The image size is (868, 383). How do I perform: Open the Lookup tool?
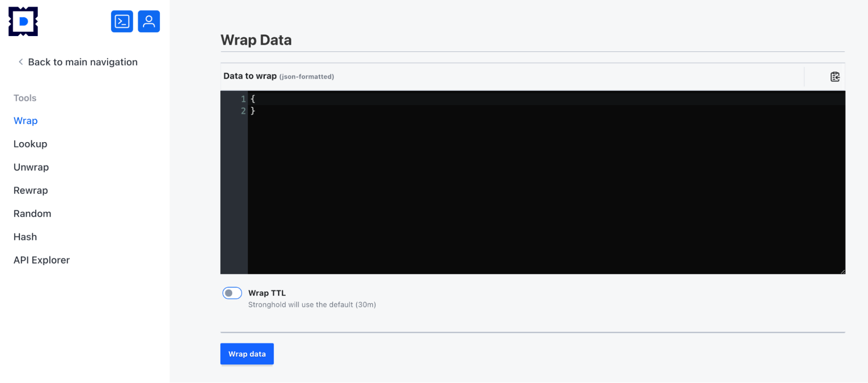(30, 144)
